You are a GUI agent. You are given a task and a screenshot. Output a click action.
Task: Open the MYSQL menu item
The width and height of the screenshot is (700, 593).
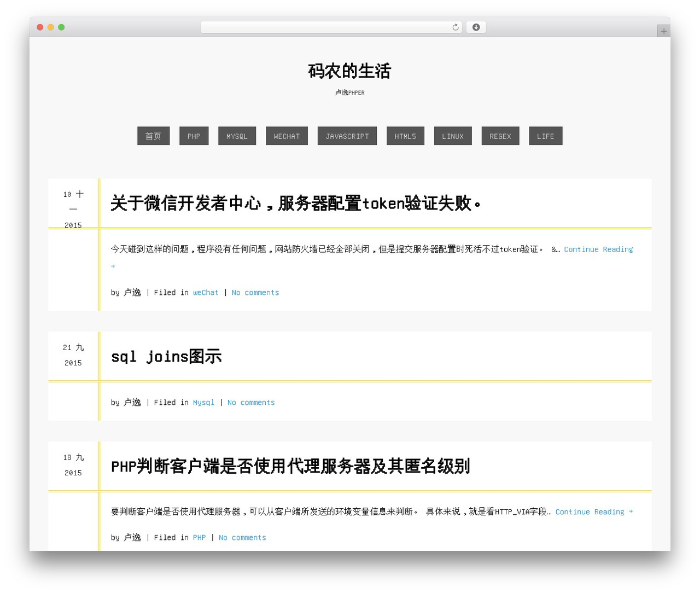click(x=237, y=136)
